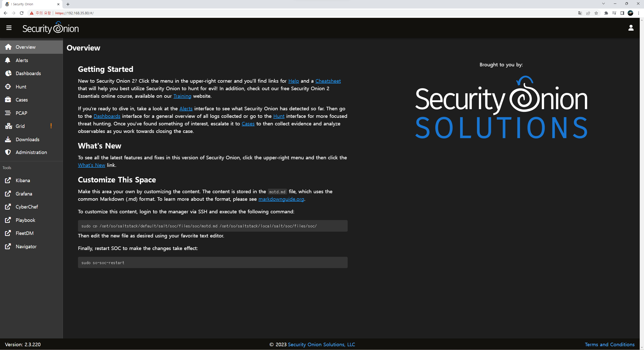The width and height of the screenshot is (644, 350).
Task: Open the user account menu icon
Action: click(631, 28)
